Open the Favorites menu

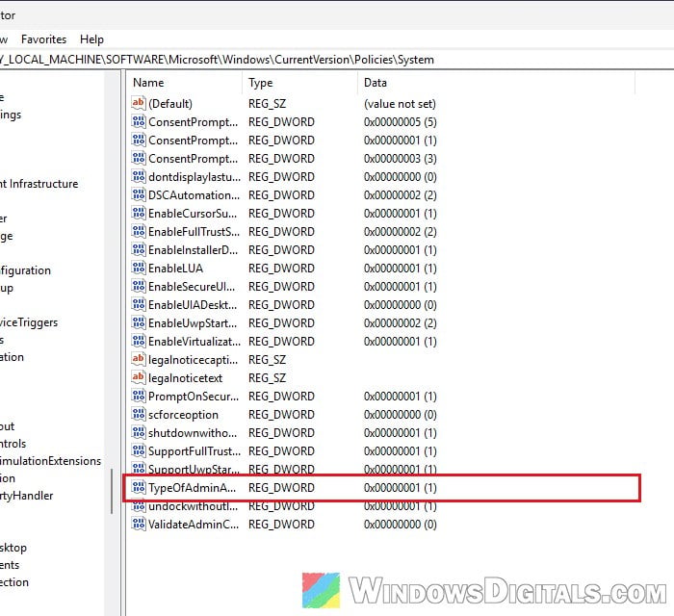click(44, 39)
